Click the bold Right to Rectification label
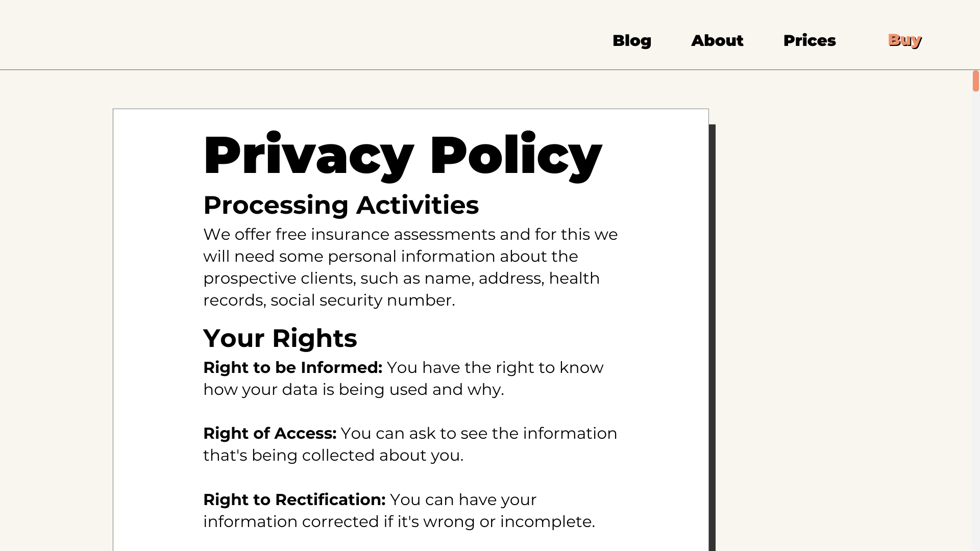This screenshot has width=980, height=551. [x=295, y=500]
